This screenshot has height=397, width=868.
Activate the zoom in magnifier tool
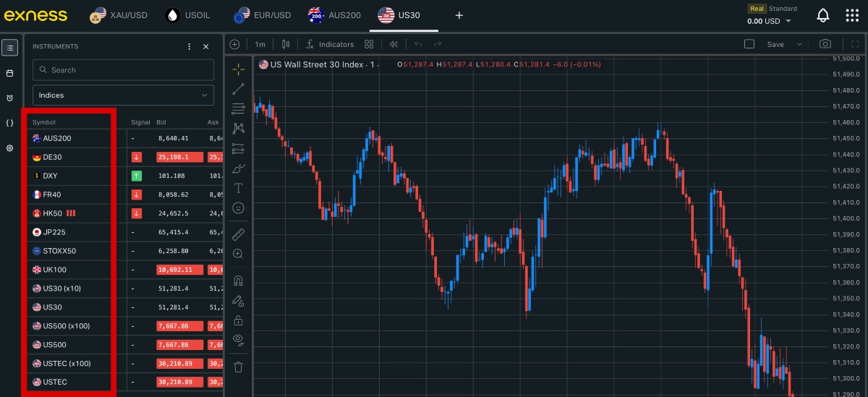click(x=238, y=254)
